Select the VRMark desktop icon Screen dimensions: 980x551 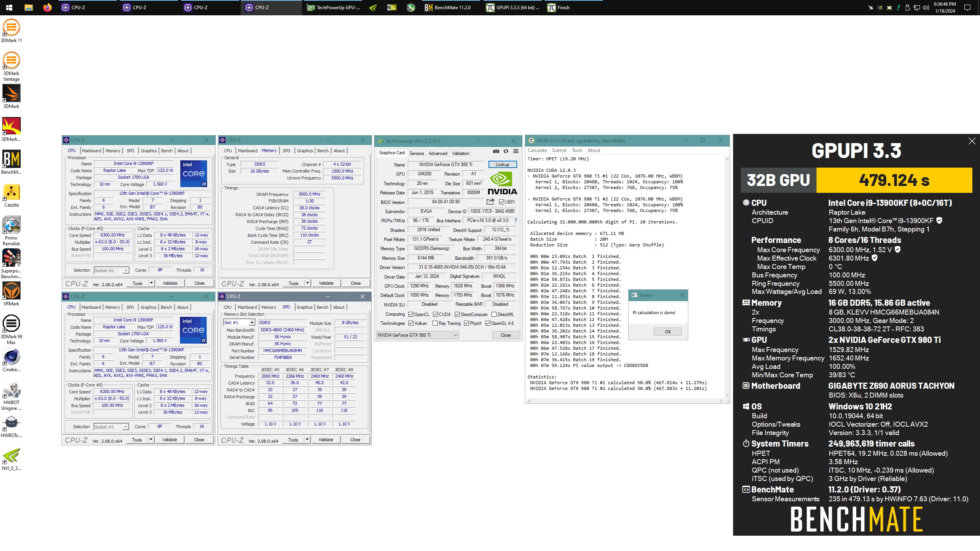click(x=11, y=294)
